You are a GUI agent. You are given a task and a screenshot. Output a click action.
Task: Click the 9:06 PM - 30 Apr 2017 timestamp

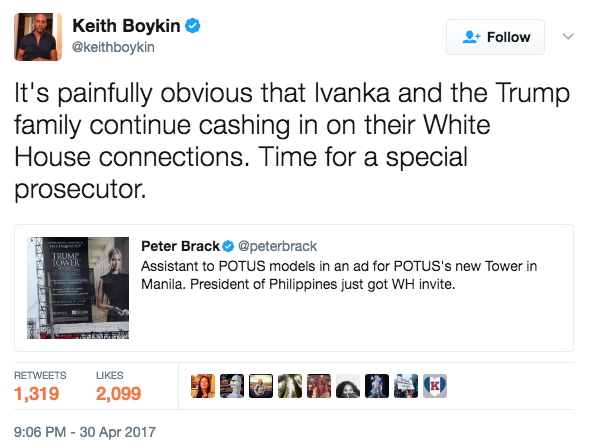point(85,432)
